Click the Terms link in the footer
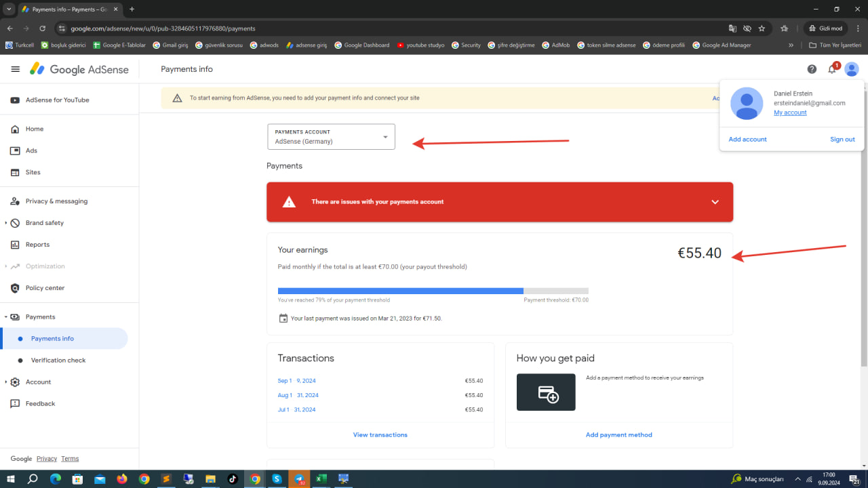Image resolution: width=868 pixels, height=488 pixels. pos(70,459)
